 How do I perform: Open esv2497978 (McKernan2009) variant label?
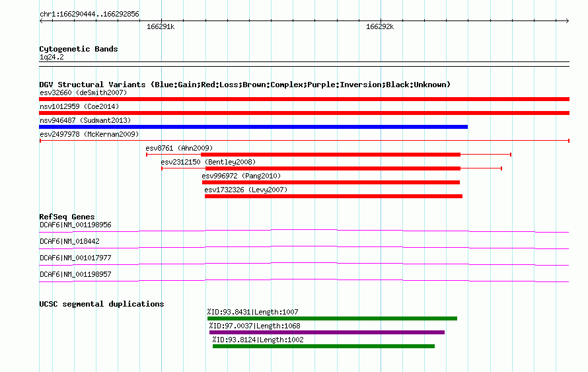[x=89, y=134]
